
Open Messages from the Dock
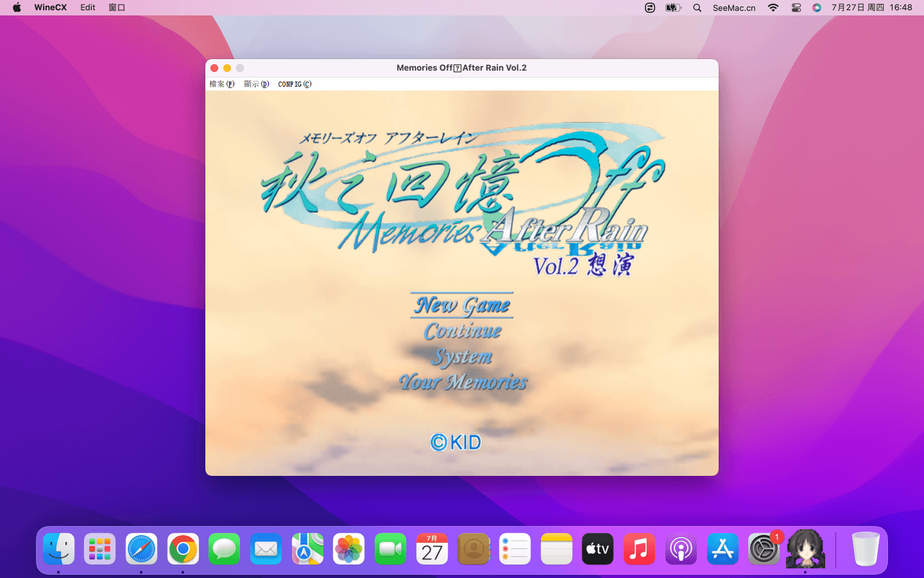coord(224,549)
